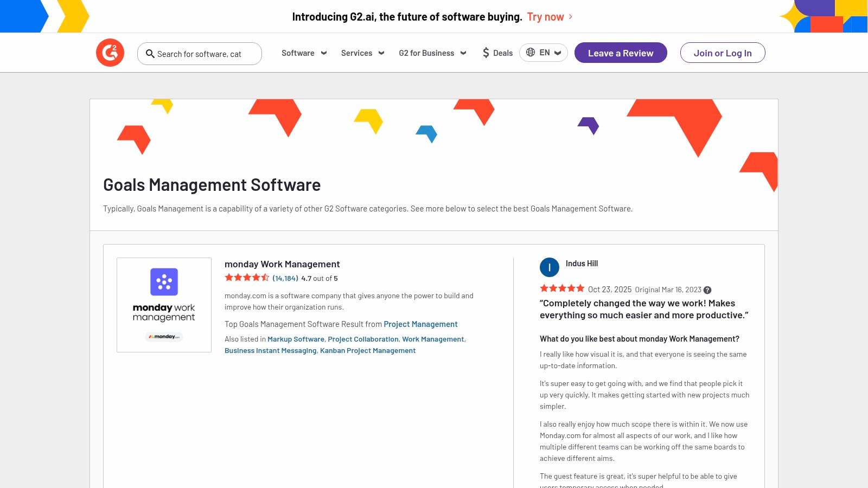The width and height of the screenshot is (868, 488).
Task: Click the search magnifier icon
Action: tap(150, 54)
